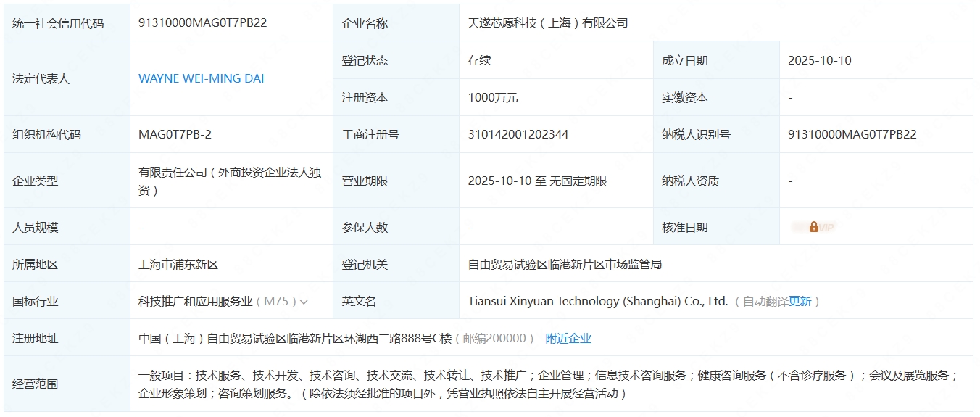This screenshot has width=980, height=417.
Task: Click the 更新 link after English name
Action: tap(800, 301)
